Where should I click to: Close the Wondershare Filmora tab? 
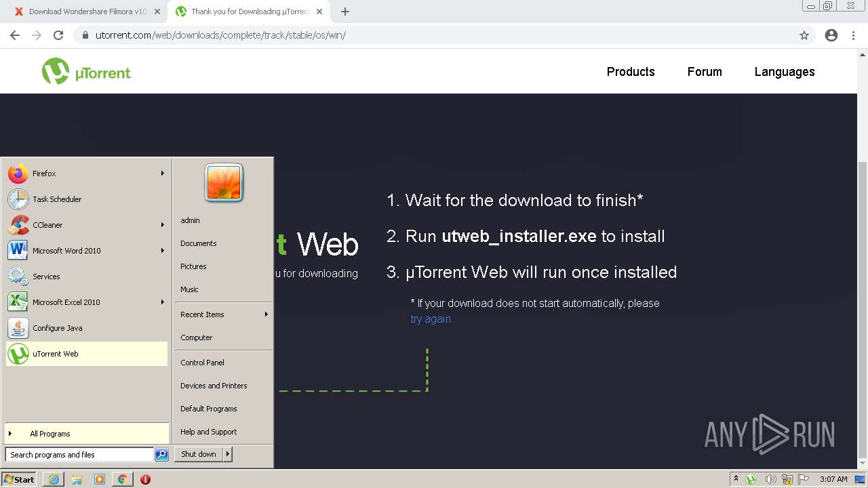157,12
